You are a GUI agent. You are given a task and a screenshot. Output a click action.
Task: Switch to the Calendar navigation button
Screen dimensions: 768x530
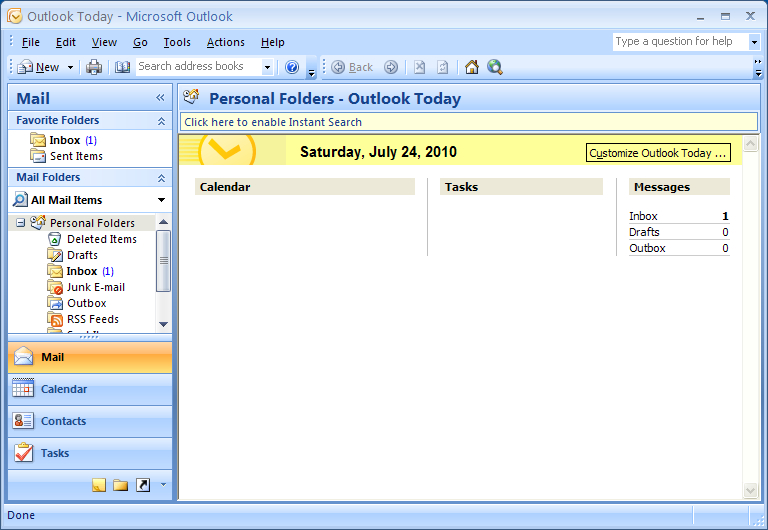[x=90, y=389]
